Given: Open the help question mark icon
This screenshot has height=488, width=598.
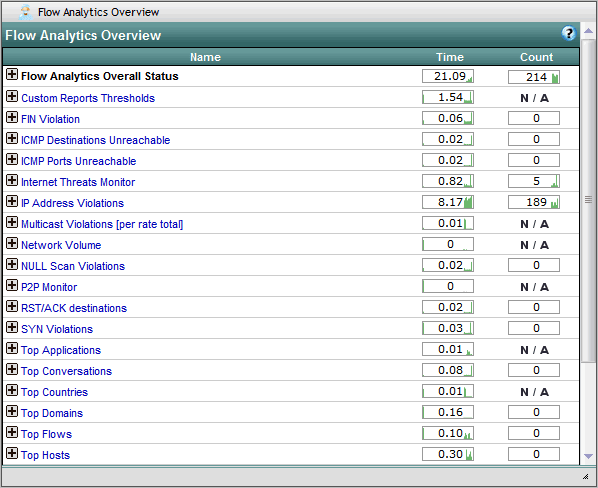Looking at the screenshot, I should click(569, 33).
